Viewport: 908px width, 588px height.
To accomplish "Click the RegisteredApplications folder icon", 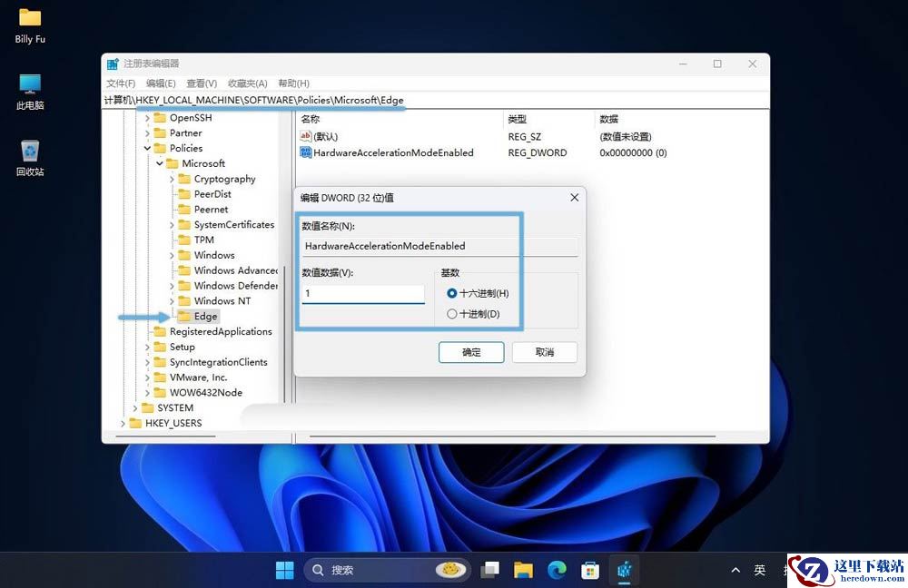I will tap(160, 331).
